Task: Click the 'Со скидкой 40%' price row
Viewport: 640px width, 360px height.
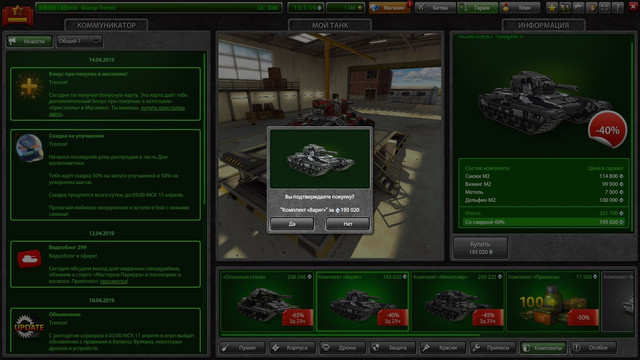Action: (x=544, y=222)
